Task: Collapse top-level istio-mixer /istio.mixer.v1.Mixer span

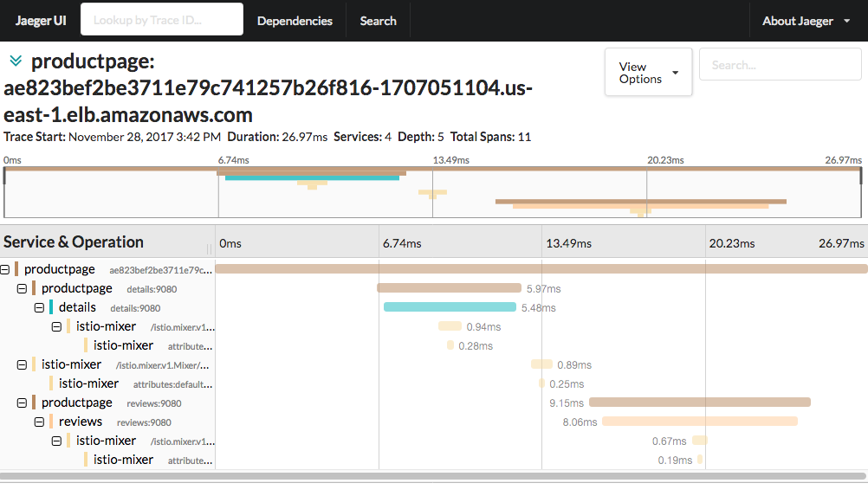Action: [23, 365]
